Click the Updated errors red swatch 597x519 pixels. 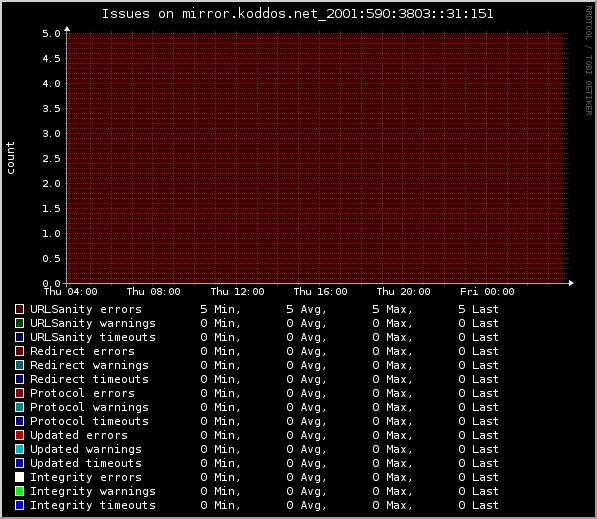(x=19, y=435)
